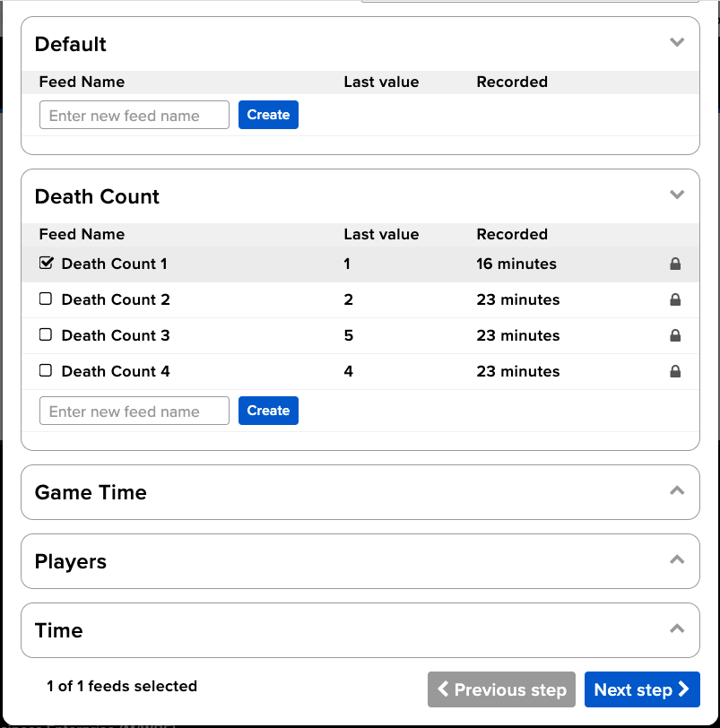The height and width of the screenshot is (728, 720).
Task: Click the lock icon on Death Count 3
Action: [675, 335]
